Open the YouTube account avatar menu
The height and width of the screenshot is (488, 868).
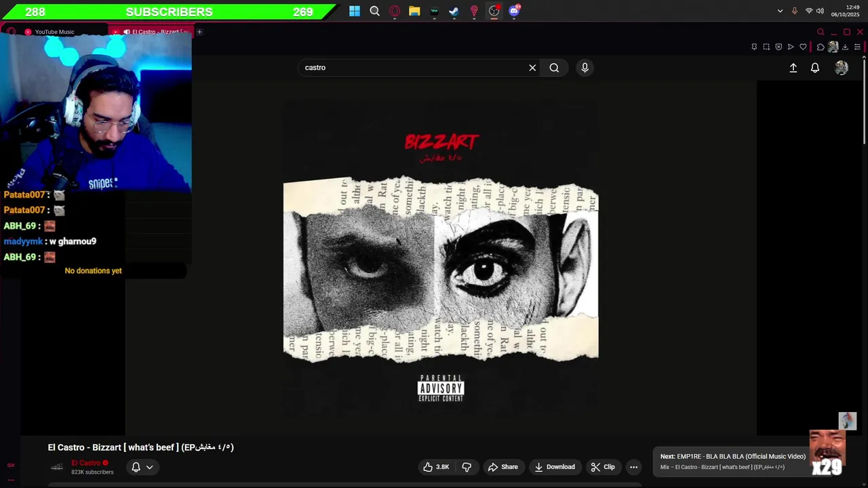tap(842, 68)
